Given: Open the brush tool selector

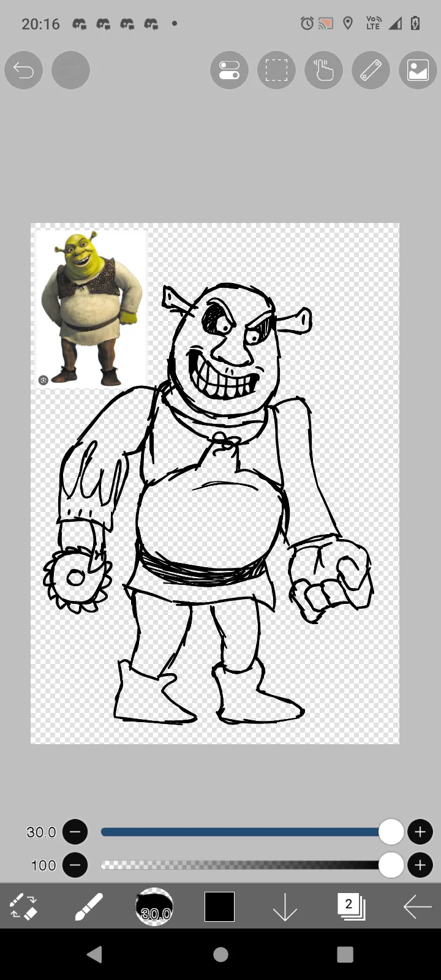Looking at the screenshot, I should [x=89, y=907].
